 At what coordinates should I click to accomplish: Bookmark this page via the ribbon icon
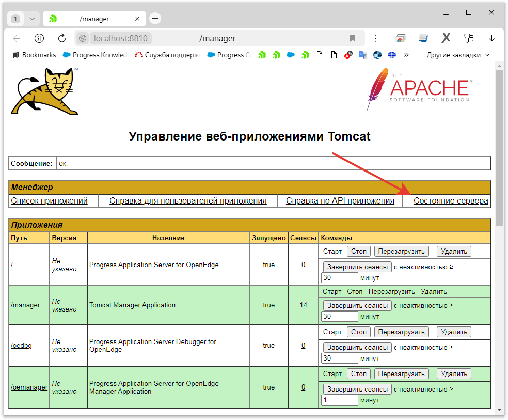(x=353, y=39)
